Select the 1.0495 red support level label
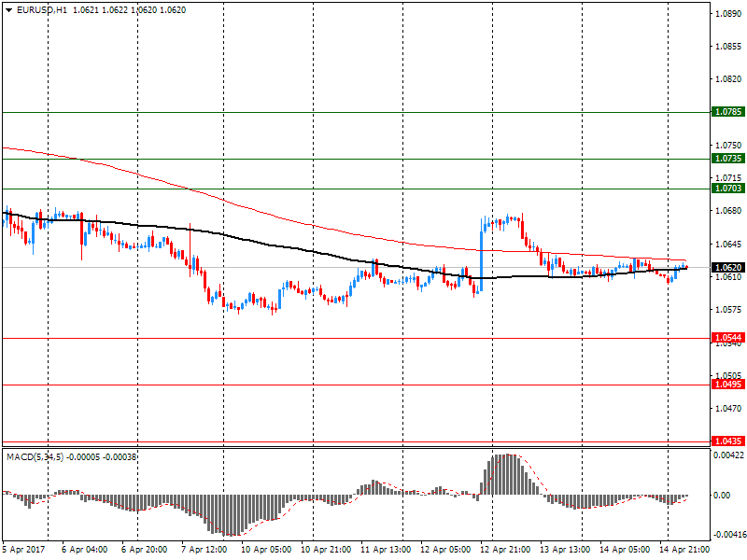Viewport: 747px width, 560px height. click(728, 385)
